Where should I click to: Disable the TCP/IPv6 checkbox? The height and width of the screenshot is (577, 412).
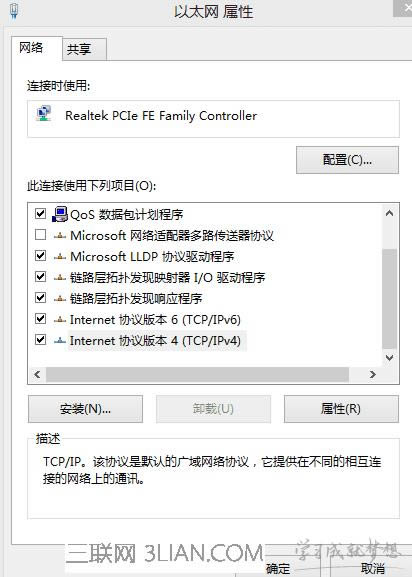coord(40,318)
